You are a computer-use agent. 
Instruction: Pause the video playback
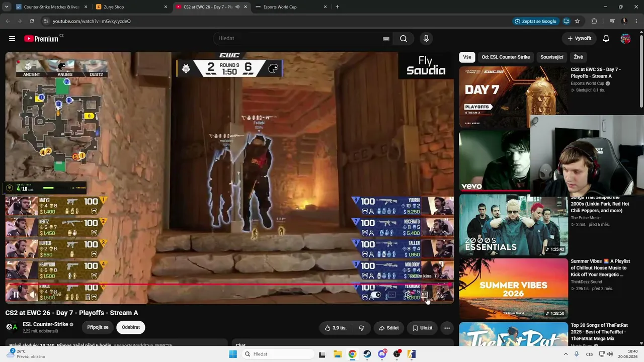[16, 295]
